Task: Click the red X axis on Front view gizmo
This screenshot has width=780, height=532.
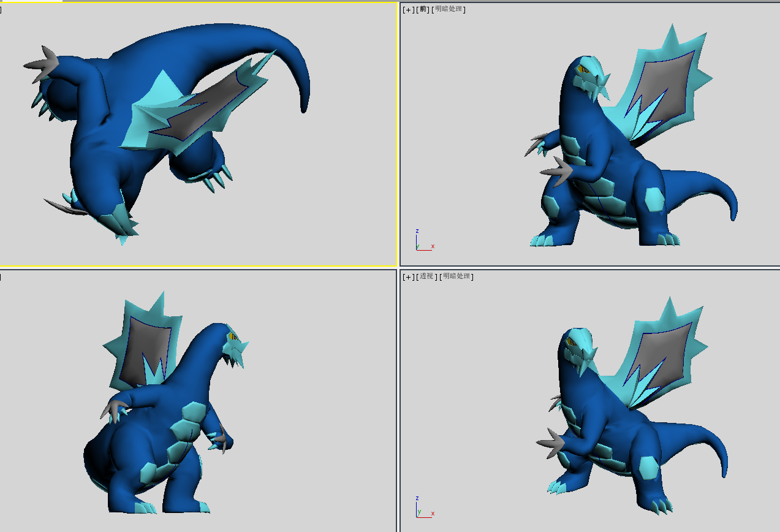Action: tap(432, 245)
